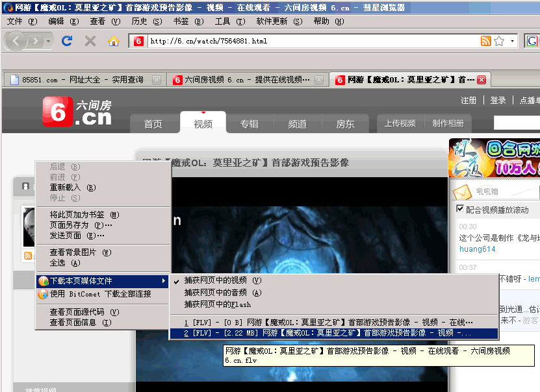Open the 文件 menu
Viewport: 540px width, 392px height.
pyautogui.click(x=22, y=21)
